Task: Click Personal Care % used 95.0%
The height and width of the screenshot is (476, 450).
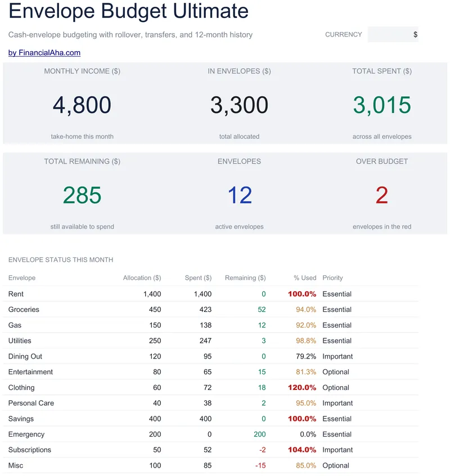Action: [306, 403]
